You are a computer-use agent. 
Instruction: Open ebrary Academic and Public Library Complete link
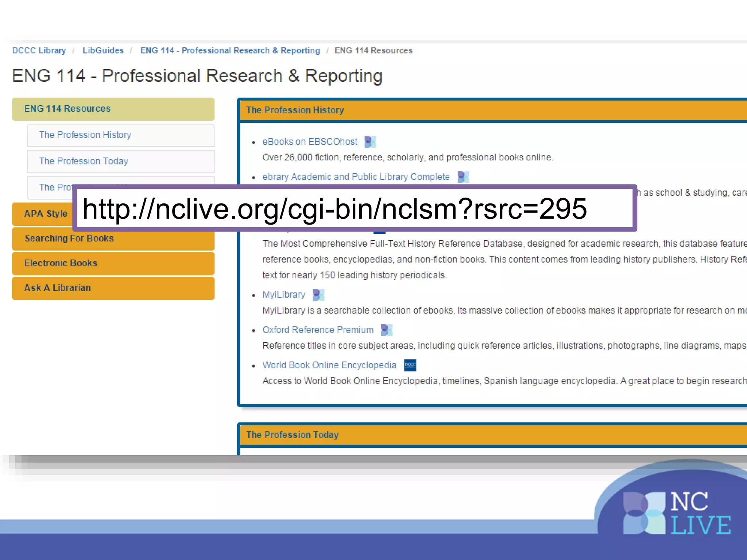[356, 177]
